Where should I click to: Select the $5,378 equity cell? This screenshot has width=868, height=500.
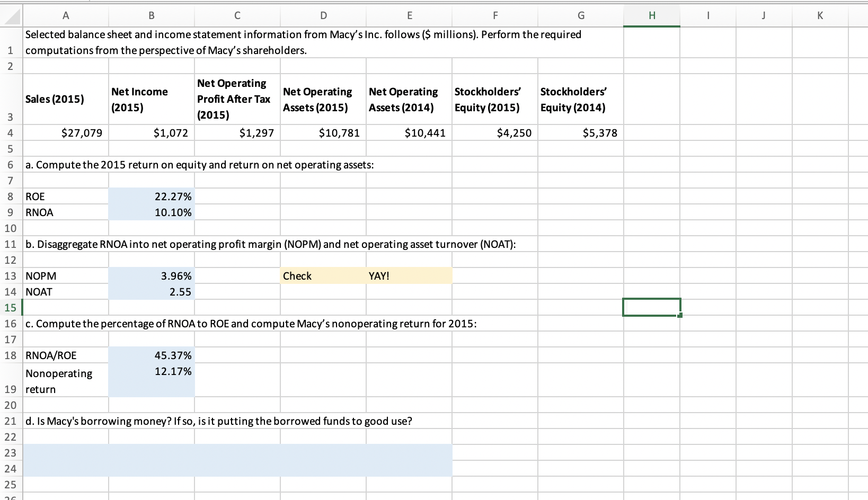[581, 133]
